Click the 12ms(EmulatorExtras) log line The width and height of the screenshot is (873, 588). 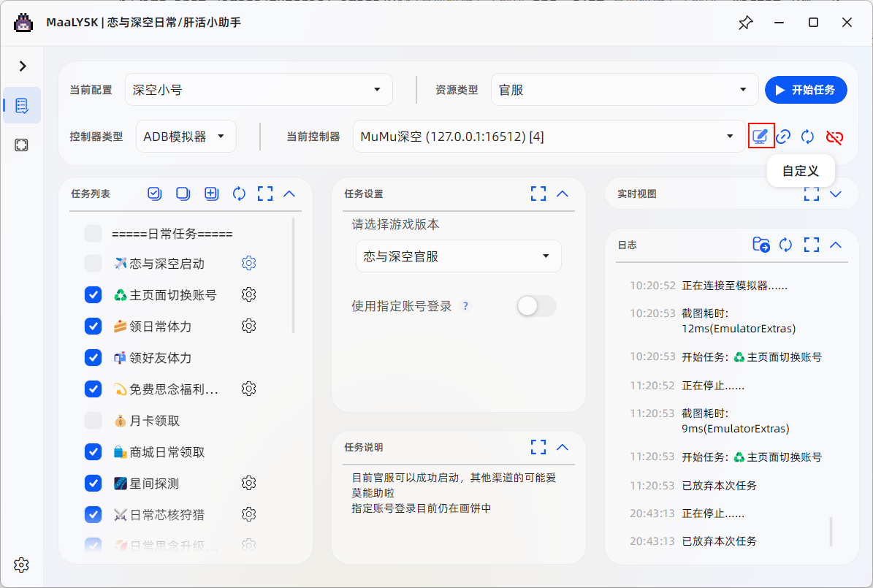pyautogui.click(x=739, y=329)
